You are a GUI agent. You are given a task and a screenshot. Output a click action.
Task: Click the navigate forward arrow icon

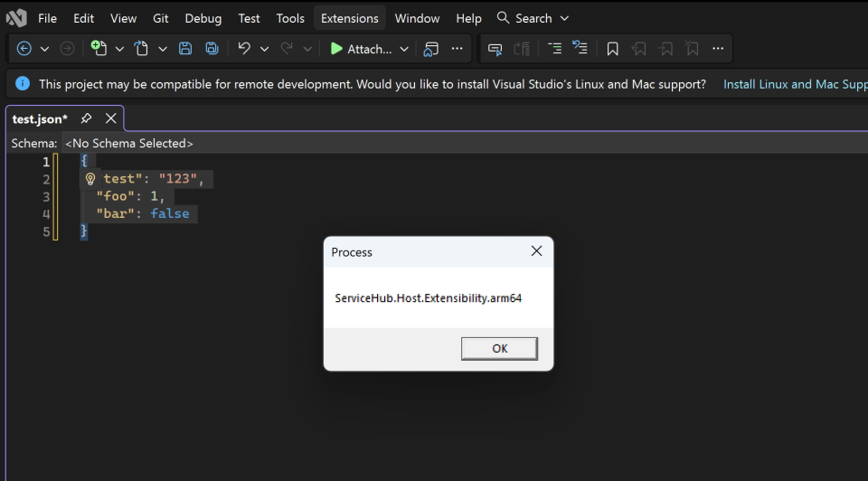click(x=67, y=49)
